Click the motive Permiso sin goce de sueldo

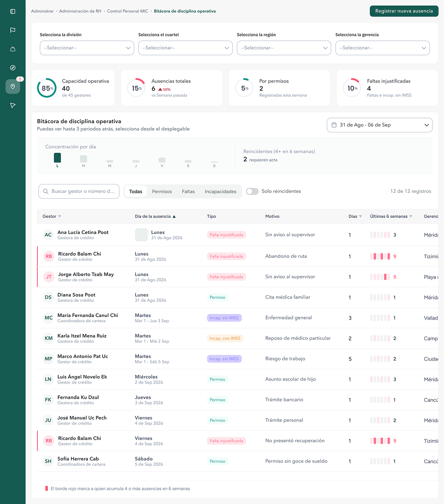(x=296, y=461)
